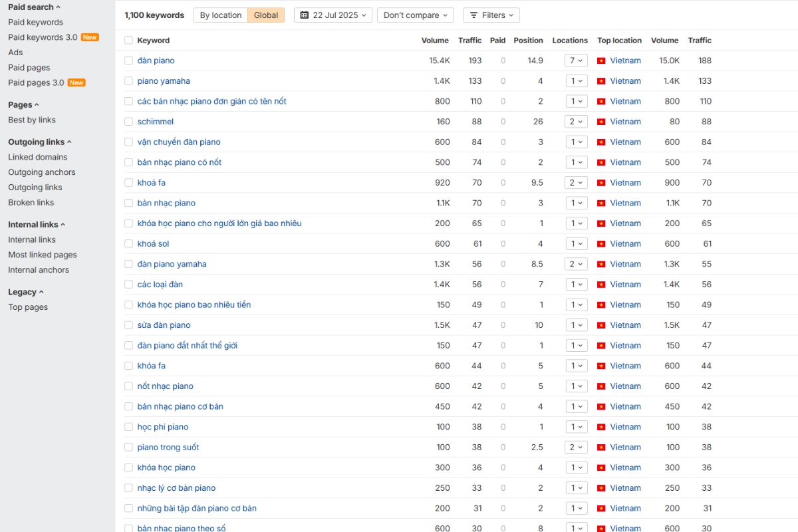Collapse the Outgoing links sidebar section

click(40, 142)
